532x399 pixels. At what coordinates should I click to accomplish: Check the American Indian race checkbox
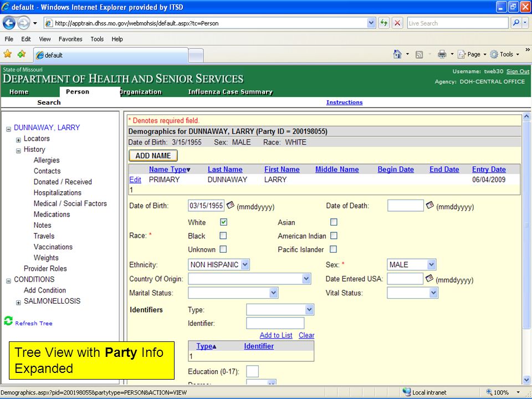click(334, 236)
